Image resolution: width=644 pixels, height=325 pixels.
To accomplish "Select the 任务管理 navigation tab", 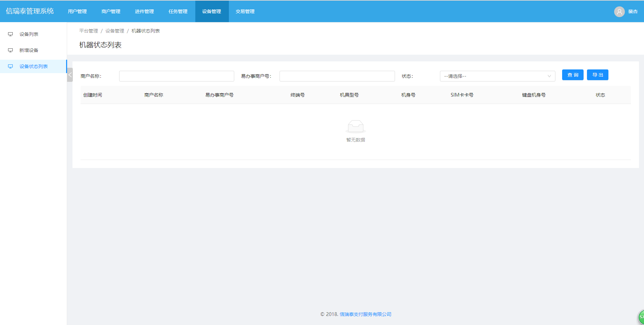I will click(178, 11).
